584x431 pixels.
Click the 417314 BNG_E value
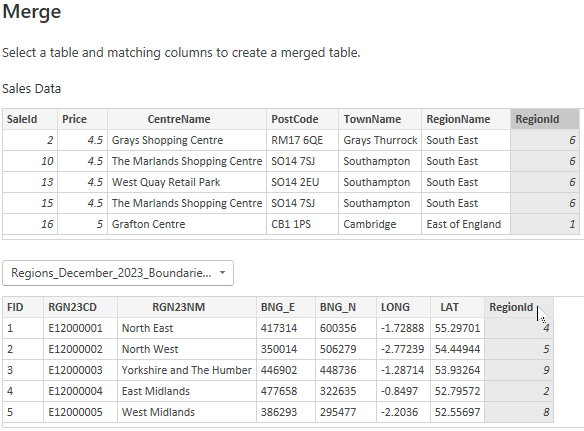[x=286, y=328]
